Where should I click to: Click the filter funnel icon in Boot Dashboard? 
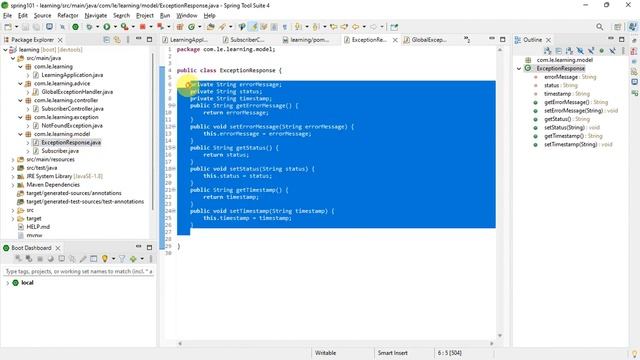(122, 259)
